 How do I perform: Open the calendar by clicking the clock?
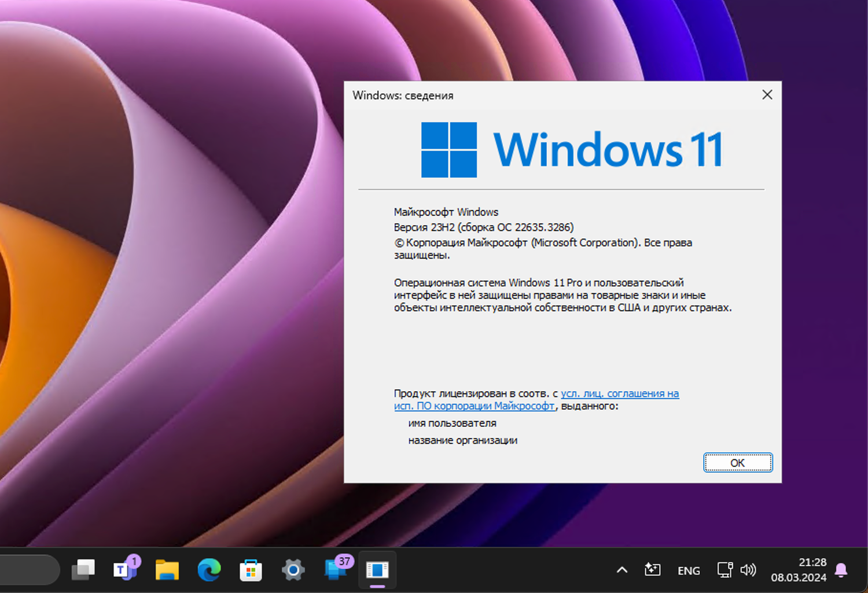(x=799, y=570)
